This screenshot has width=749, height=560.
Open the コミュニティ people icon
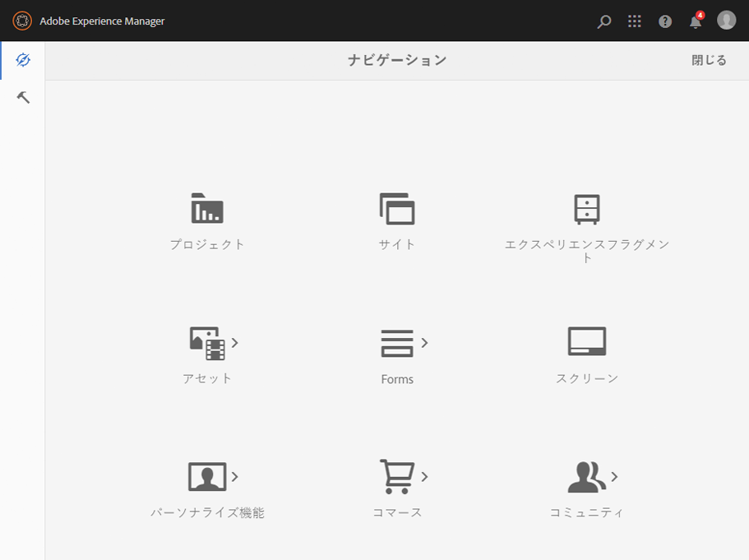[x=586, y=477]
